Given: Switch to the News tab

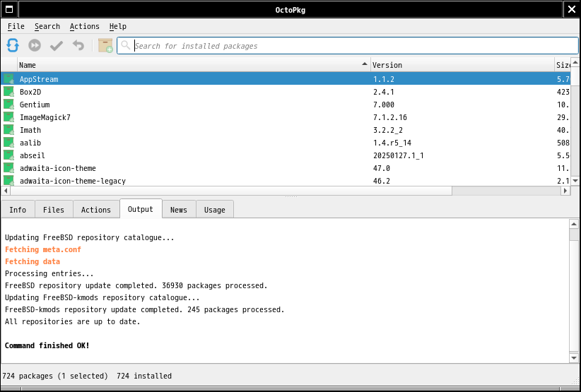Looking at the screenshot, I should coord(179,210).
